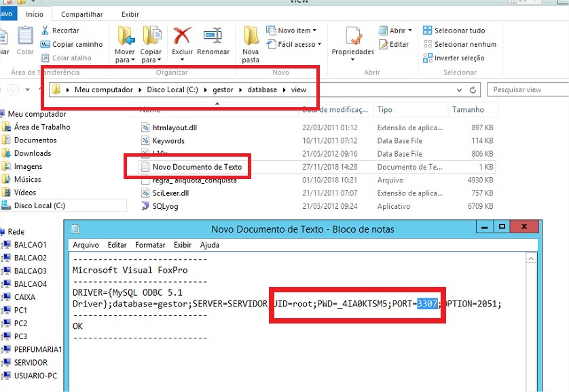The width and height of the screenshot is (569, 392).
Task: Select Downloads in the navigation pane
Action: click(33, 153)
